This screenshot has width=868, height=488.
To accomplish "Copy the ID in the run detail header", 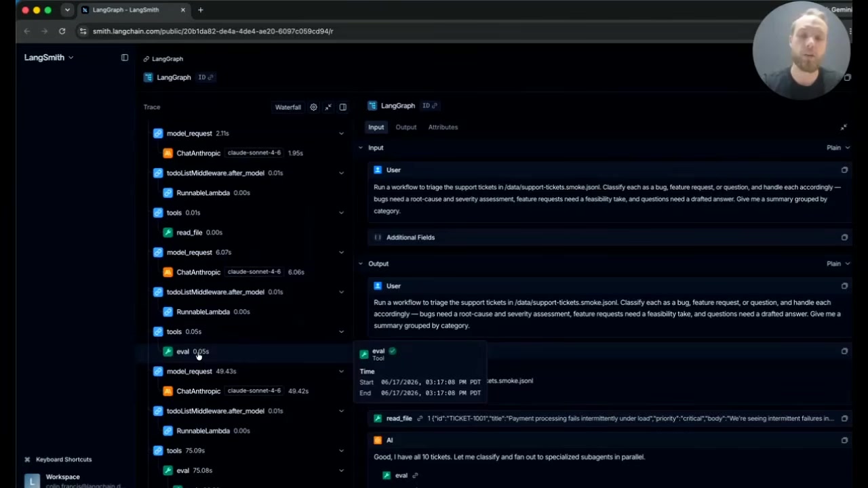I will 430,106.
